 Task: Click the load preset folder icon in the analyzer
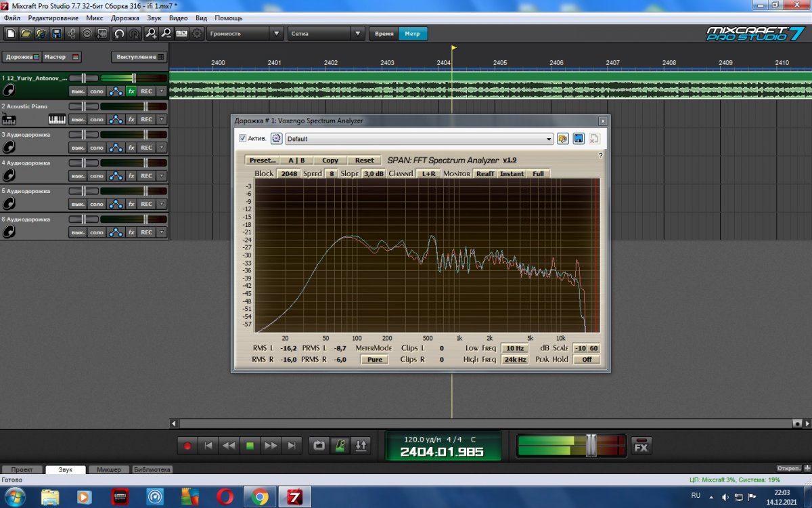point(563,138)
